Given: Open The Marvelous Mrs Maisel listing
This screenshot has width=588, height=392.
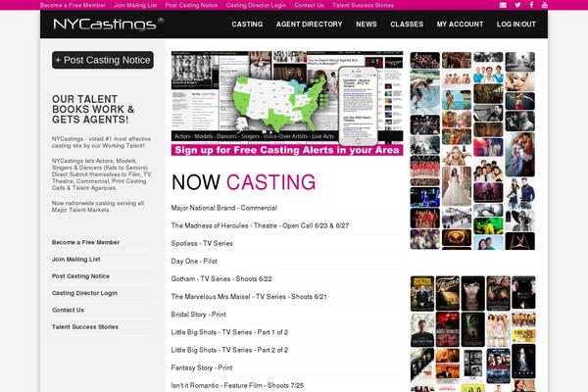Looking at the screenshot, I should (x=249, y=297).
